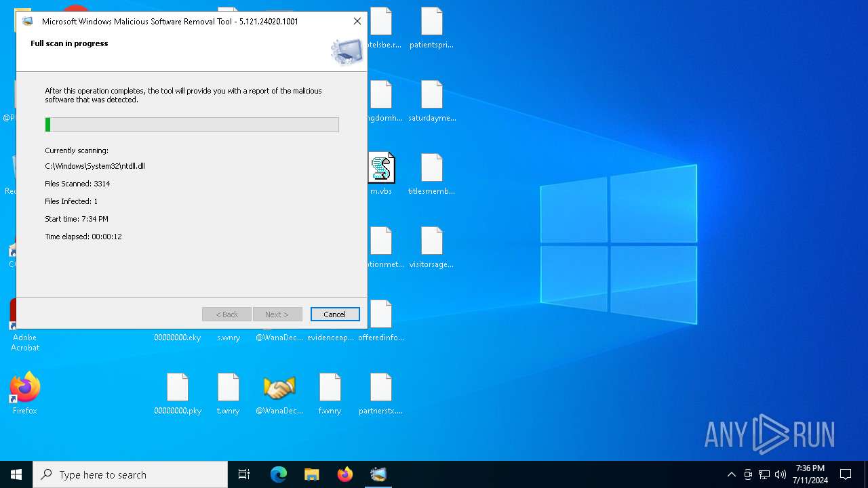Select the t.wnry file icon
868x488 pixels.
coord(229,388)
